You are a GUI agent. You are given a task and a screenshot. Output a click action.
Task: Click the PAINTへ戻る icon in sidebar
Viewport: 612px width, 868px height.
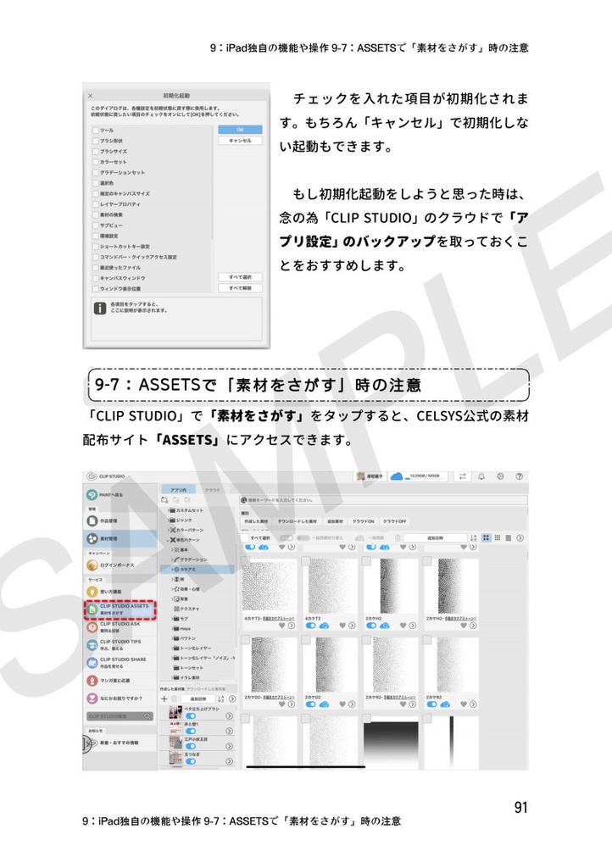click(x=92, y=494)
